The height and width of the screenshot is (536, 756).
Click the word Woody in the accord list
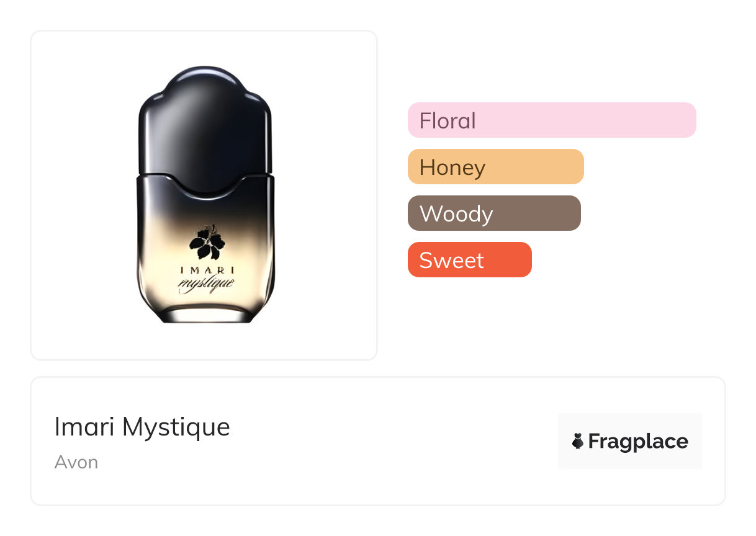[x=456, y=214]
